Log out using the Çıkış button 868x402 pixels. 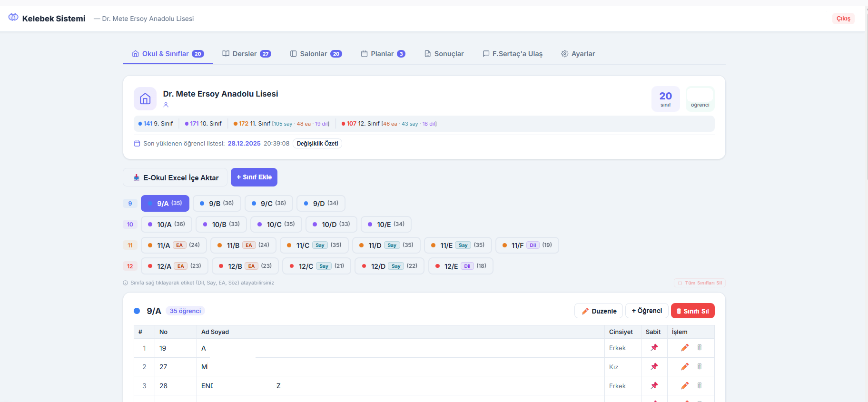(843, 19)
